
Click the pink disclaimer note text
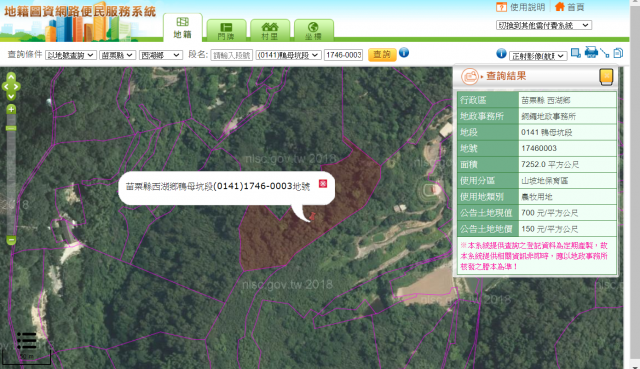point(534,256)
